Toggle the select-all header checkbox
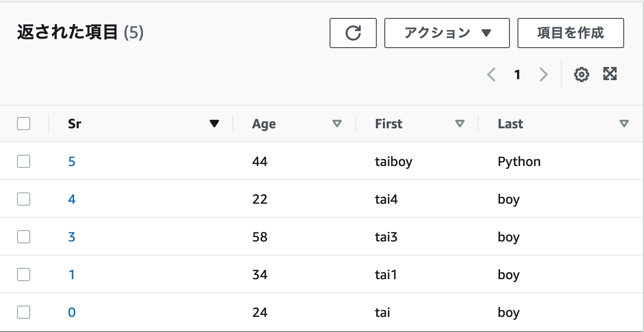644x332 pixels. 24,124
